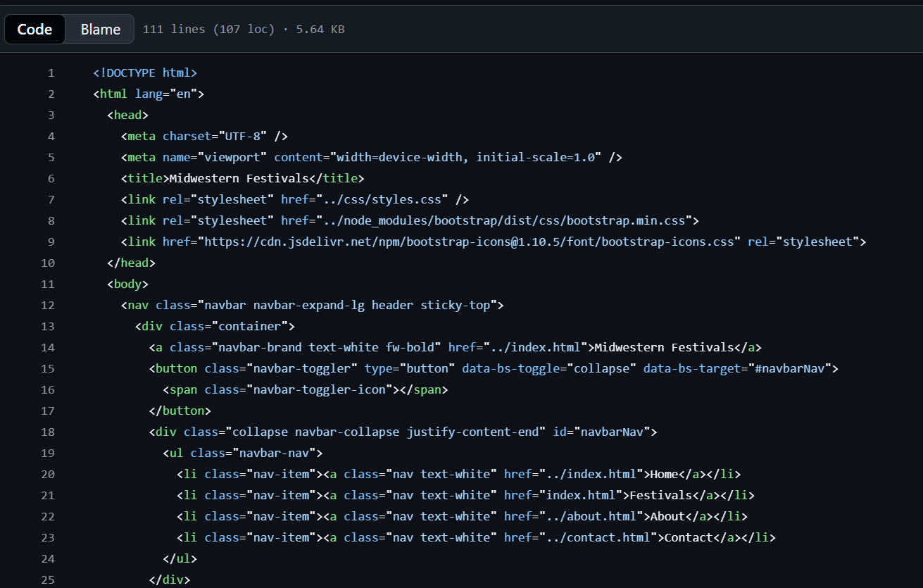Image resolution: width=923 pixels, height=588 pixels.
Task: Select line number 20
Action: [x=48, y=474]
